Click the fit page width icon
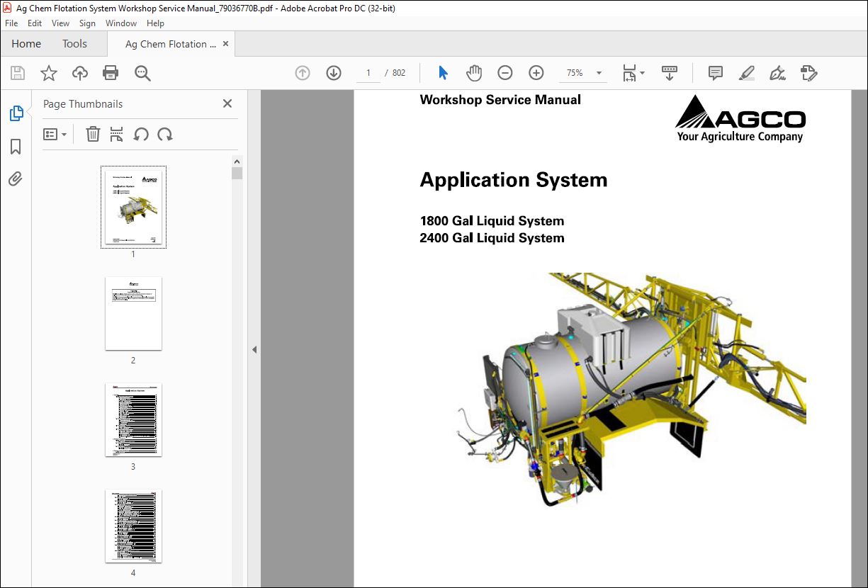The height and width of the screenshot is (588, 868). 629,73
